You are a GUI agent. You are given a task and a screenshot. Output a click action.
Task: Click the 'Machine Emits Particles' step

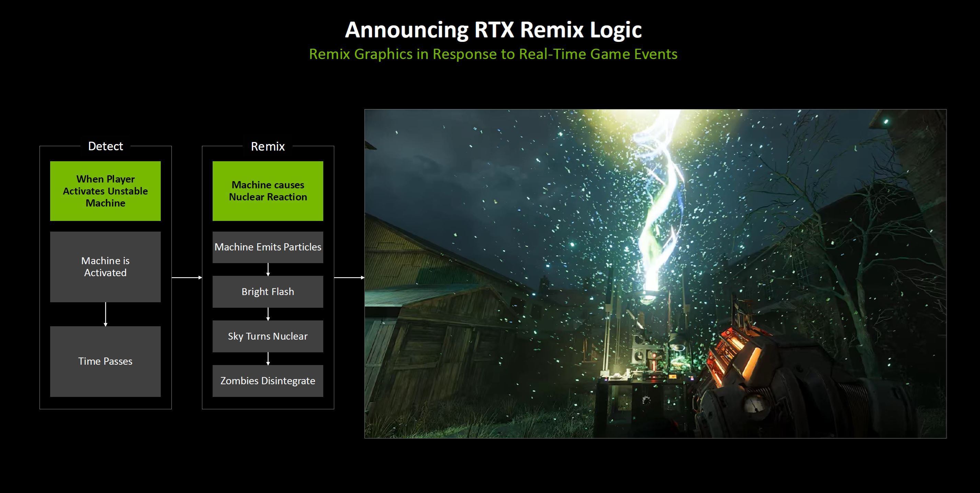(268, 247)
